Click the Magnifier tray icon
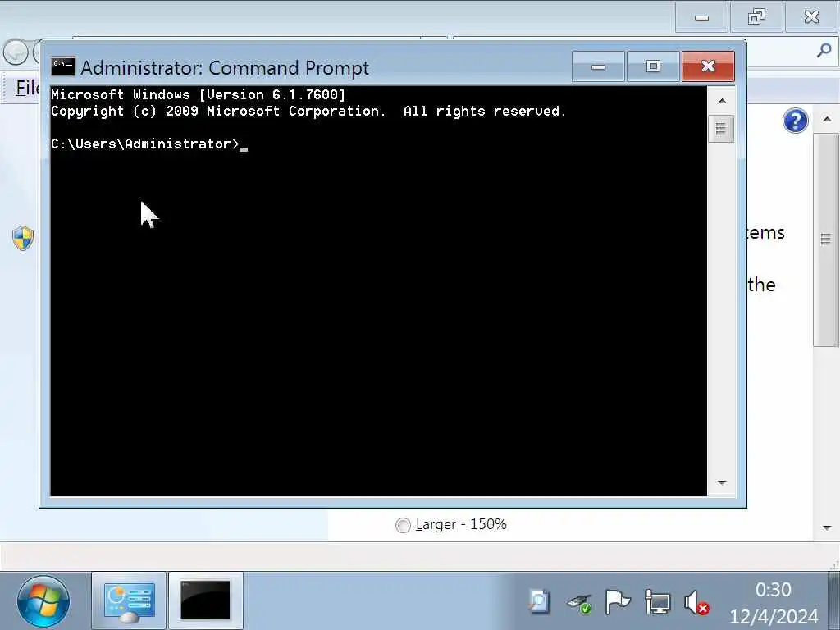 click(539, 602)
